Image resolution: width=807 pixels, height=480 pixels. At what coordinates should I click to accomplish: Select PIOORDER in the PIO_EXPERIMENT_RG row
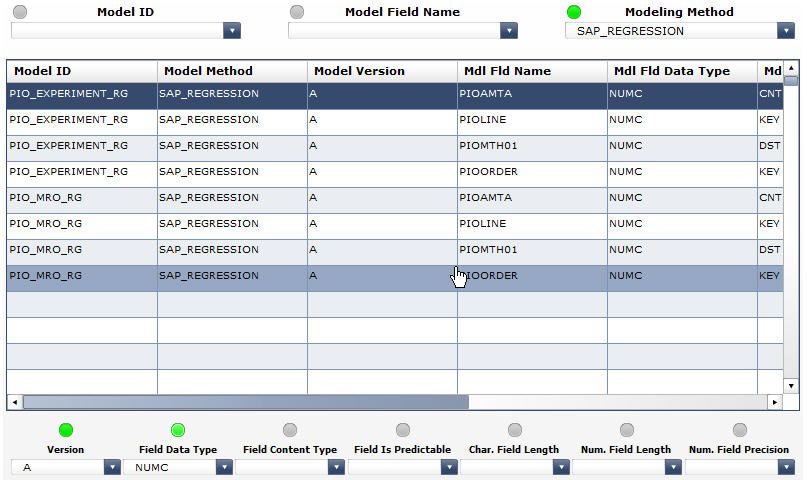tap(532, 172)
